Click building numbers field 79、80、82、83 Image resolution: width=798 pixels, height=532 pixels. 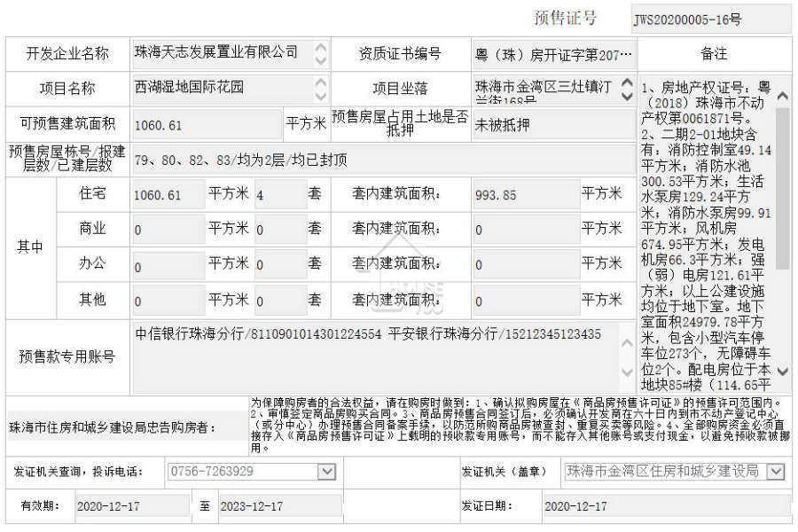point(383,160)
